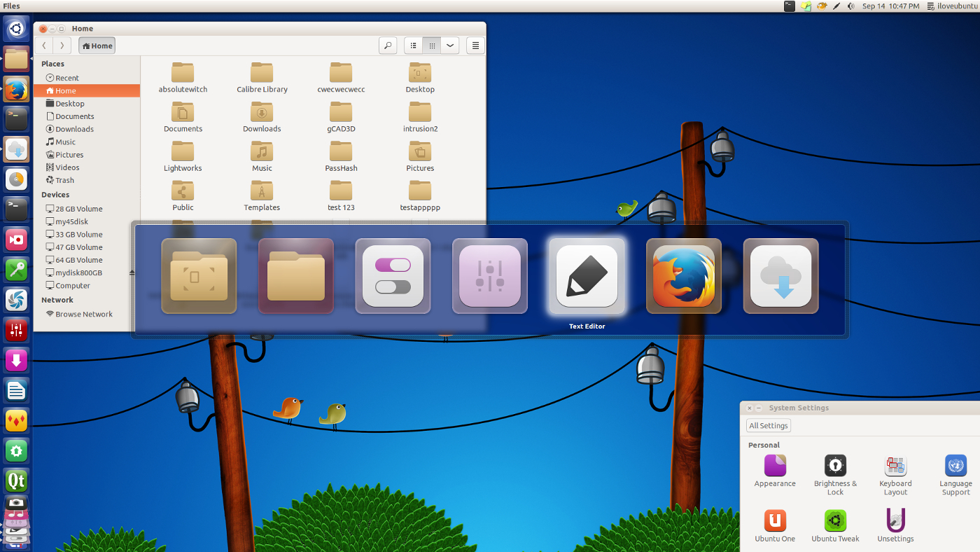Open the document writer launcher icon
980x552 pixels.
pos(16,390)
